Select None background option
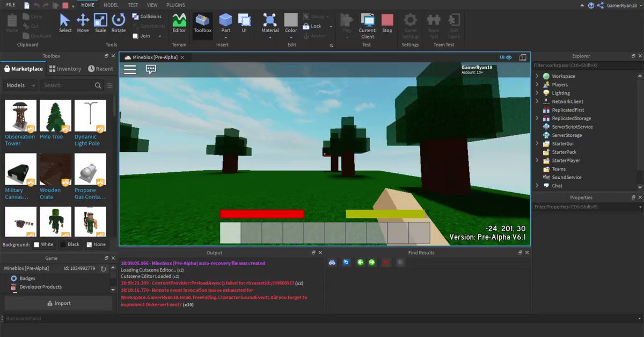Viewport: 644px width, 337px height. point(96,244)
